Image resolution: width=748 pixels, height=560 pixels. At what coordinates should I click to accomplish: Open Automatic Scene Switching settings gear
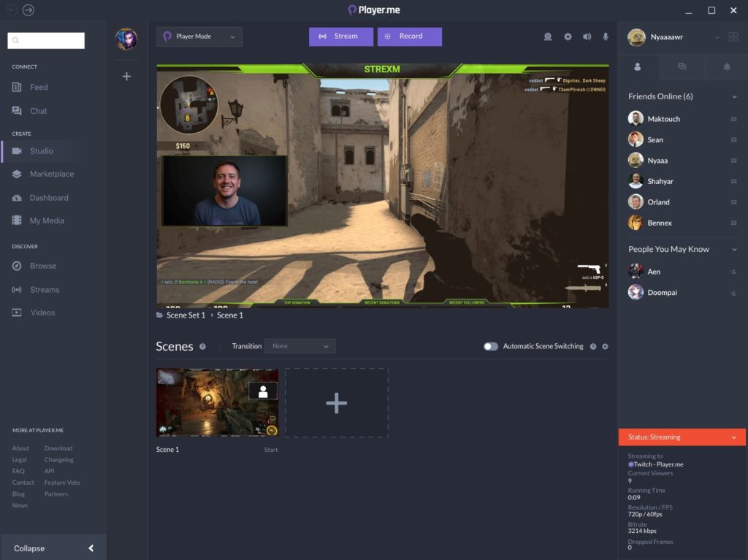[605, 347]
